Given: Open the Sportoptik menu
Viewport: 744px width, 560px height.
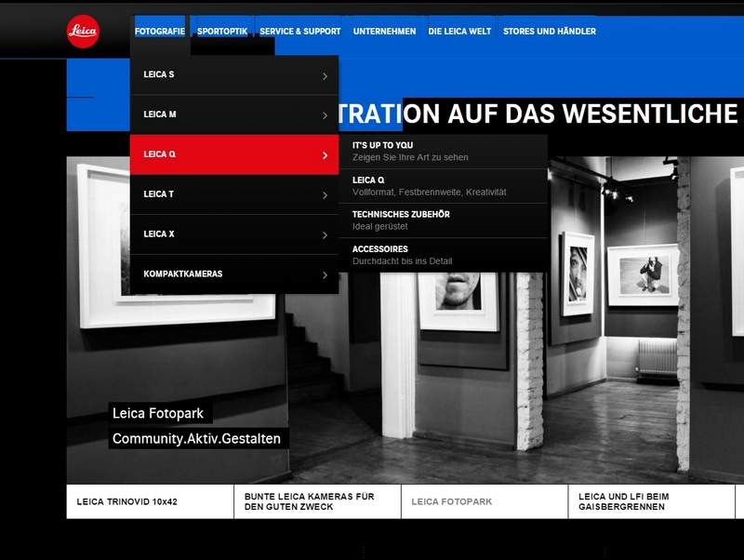Looking at the screenshot, I should coord(222,32).
